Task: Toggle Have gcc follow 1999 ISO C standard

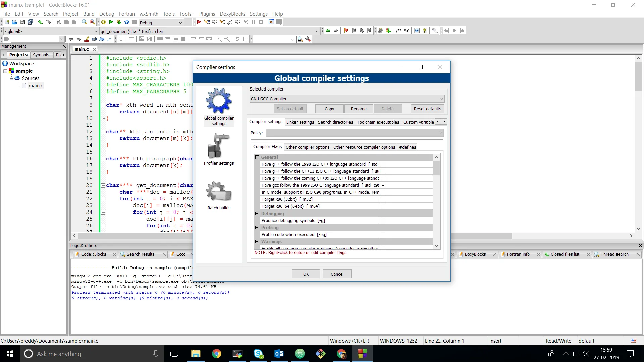Action: 383,185
